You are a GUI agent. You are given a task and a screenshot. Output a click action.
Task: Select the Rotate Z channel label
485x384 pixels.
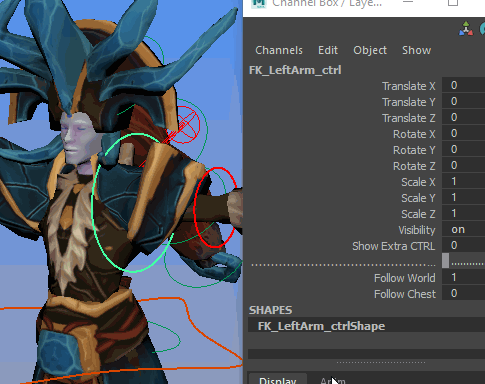click(414, 166)
